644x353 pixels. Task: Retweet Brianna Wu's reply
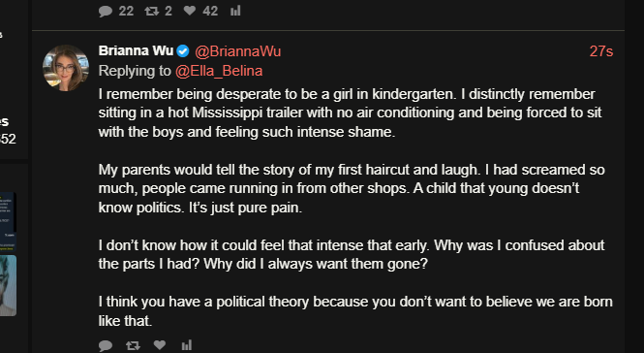coord(133,345)
